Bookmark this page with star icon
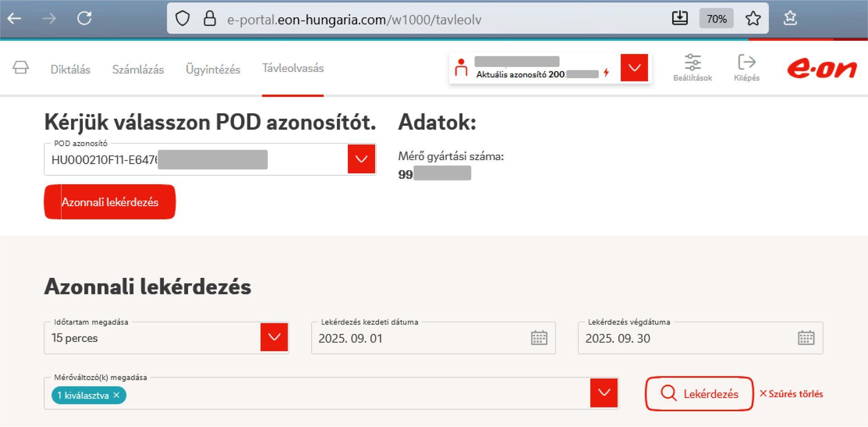868x427 pixels. pos(753,19)
